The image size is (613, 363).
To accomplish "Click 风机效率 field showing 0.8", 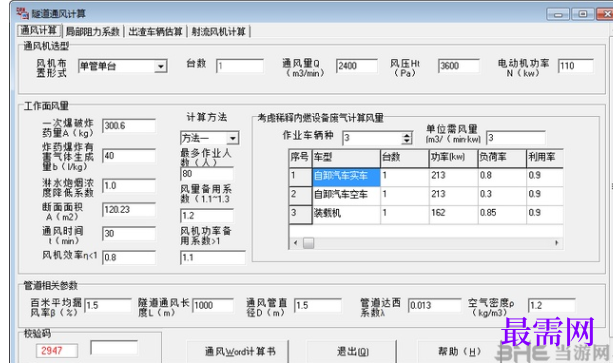I will click(129, 257).
